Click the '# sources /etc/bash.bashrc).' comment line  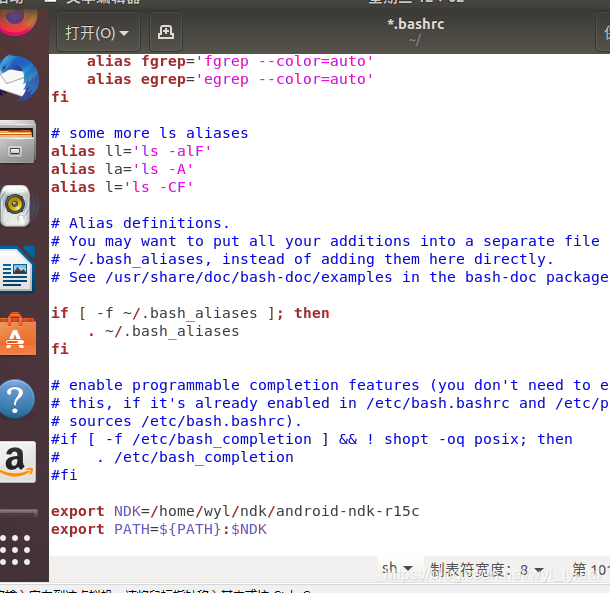pyautogui.click(x=177, y=421)
